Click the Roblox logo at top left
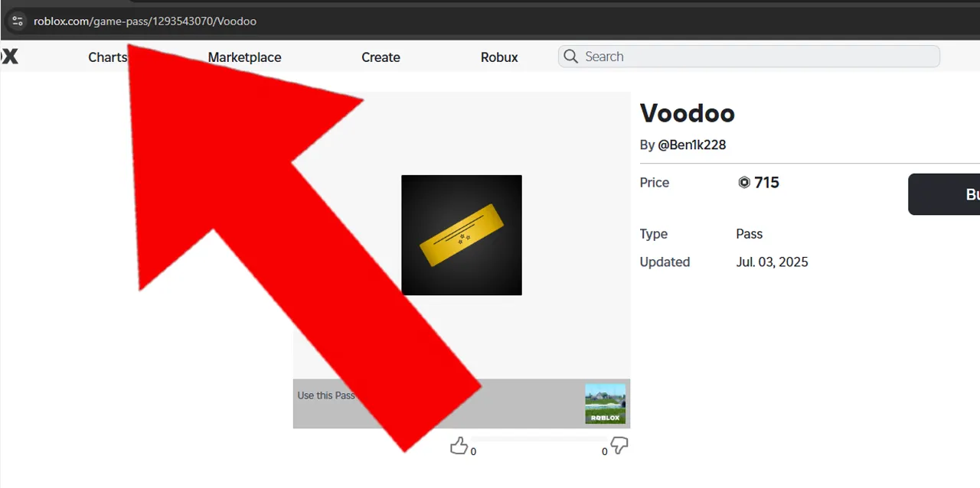Image resolution: width=980 pixels, height=488 pixels. (9, 57)
